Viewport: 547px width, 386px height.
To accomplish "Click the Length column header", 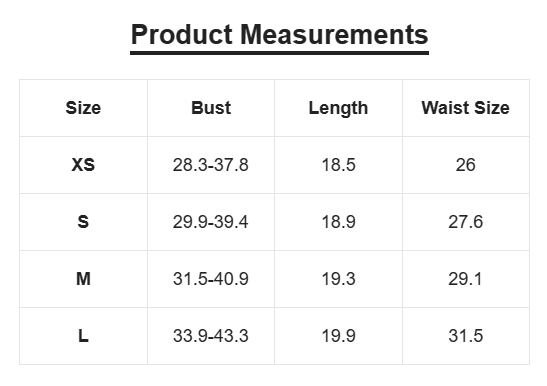I will click(x=338, y=108).
